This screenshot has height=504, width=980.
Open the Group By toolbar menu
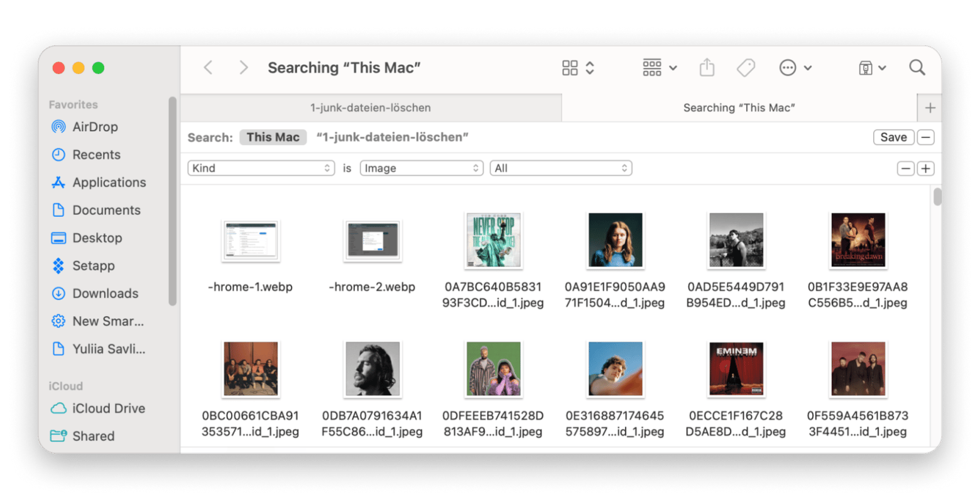pyautogui.click(x=659, y=68)
